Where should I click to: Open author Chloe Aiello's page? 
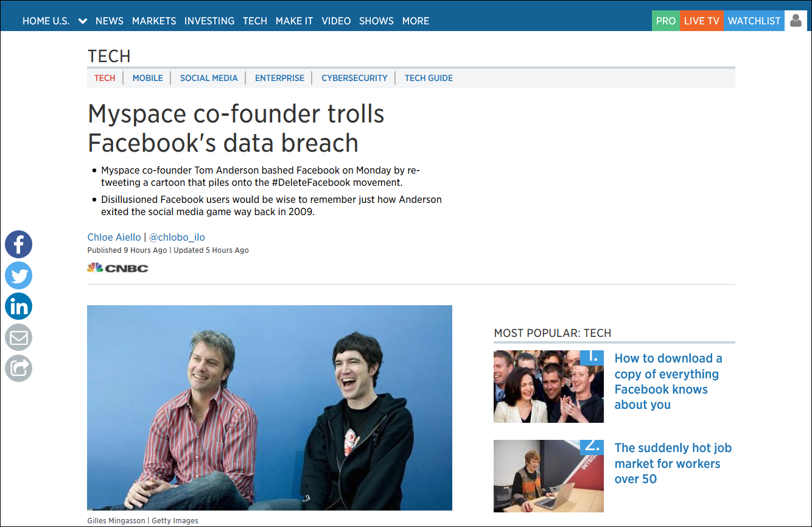pos(114,237)
